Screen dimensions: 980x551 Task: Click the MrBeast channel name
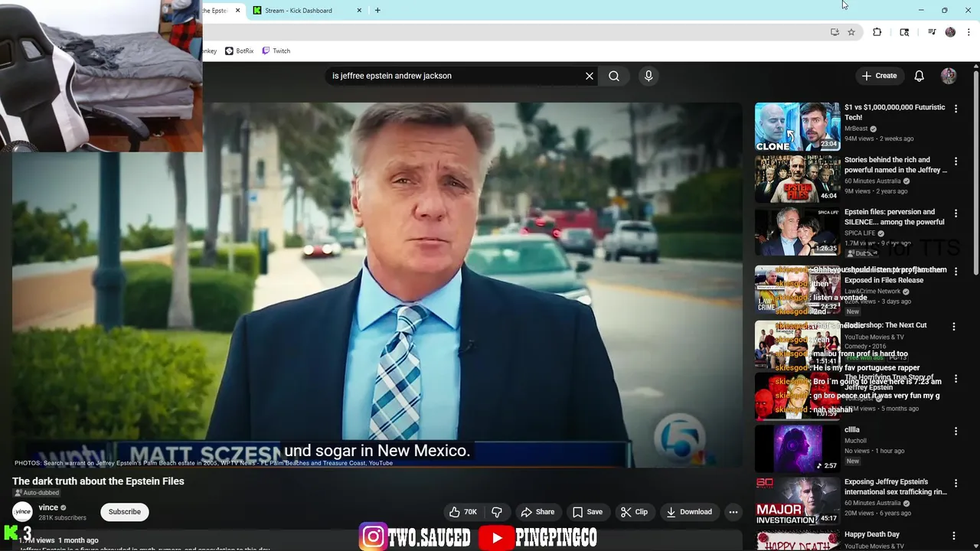(856, 129)
